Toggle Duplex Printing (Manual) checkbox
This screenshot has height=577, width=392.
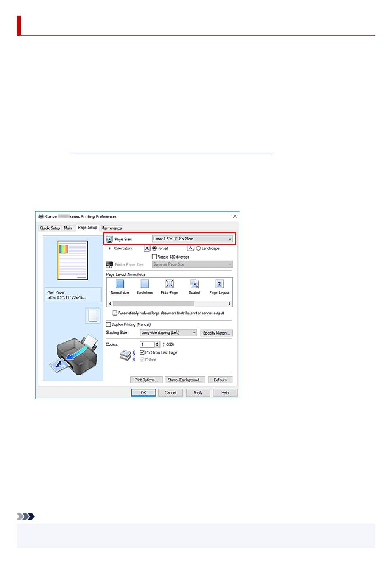(x=109, y=325)
